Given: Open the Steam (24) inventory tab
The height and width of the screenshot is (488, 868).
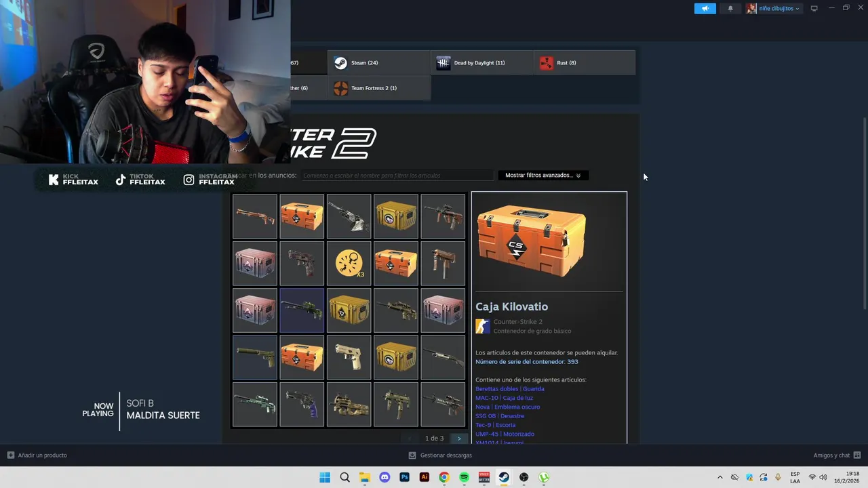Looking at the screenshot, I should 379,62.
